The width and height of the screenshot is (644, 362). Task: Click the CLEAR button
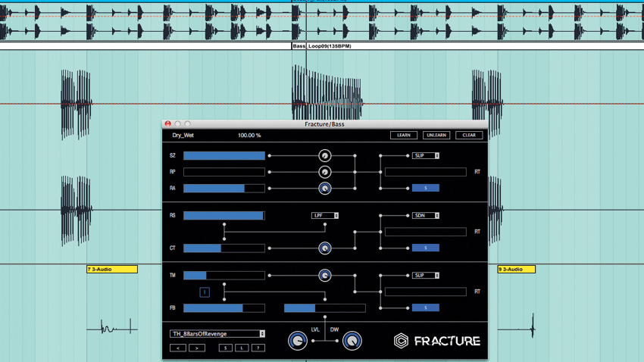469,135
